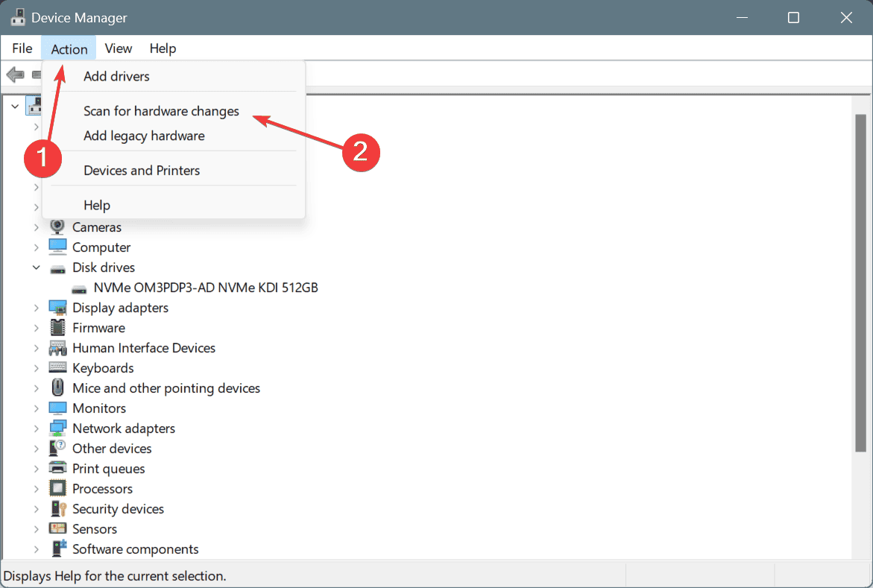The width and height of the screenshot is (873, 588).
Task: Select the Security devices label
Action: (118, 509)
